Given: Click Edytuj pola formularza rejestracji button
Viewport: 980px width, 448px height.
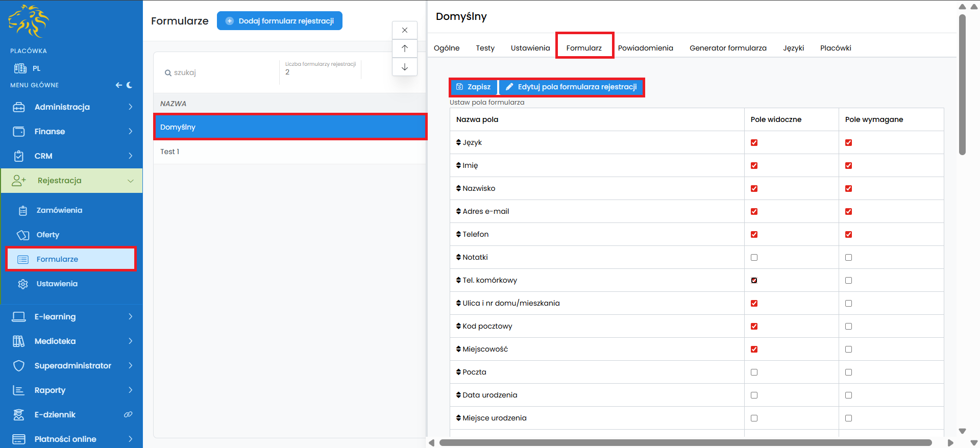Looking at the screenshot, I should [572, 87].
